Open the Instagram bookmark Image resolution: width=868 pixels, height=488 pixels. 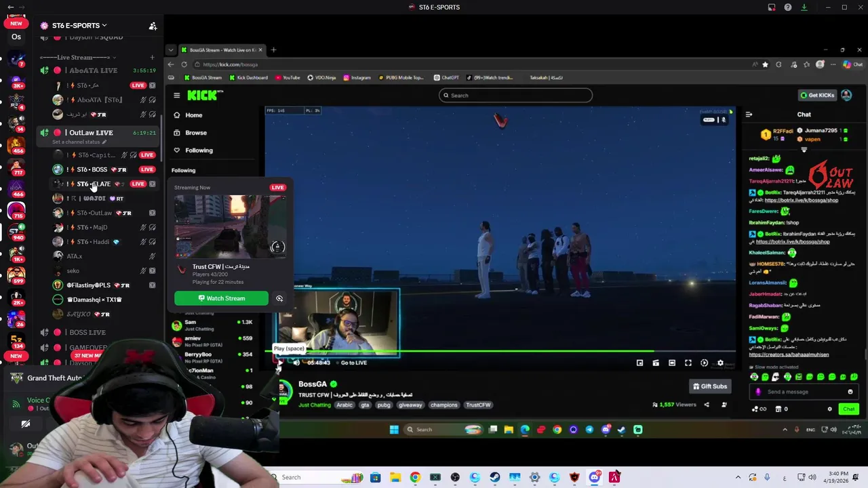tap(357, 78)
